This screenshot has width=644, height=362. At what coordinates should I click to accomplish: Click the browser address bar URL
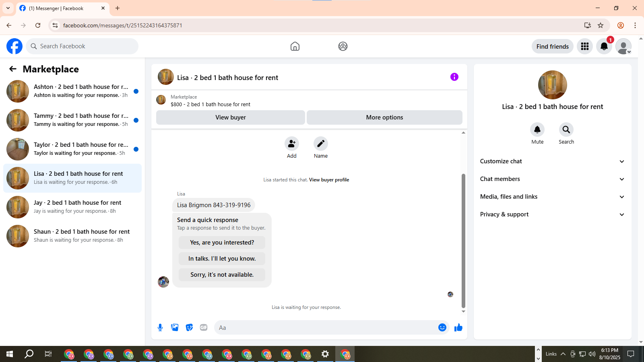pos(122,25)
